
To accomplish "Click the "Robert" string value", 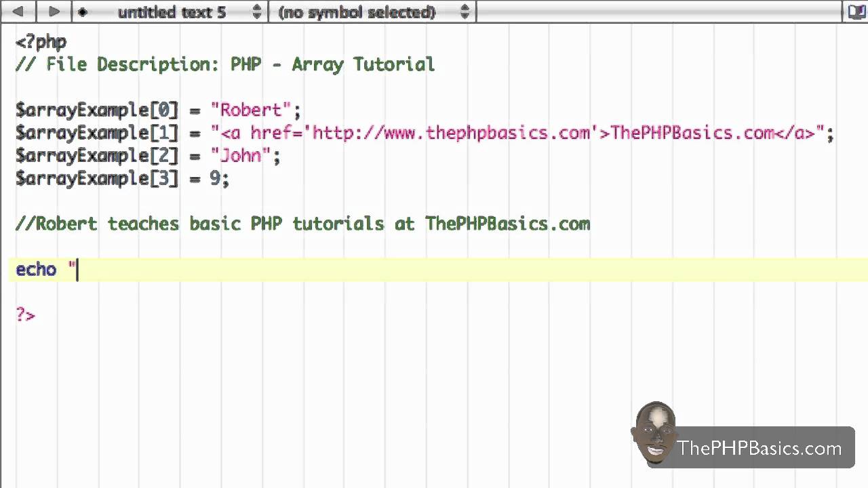I will click(x=251, y=110).
